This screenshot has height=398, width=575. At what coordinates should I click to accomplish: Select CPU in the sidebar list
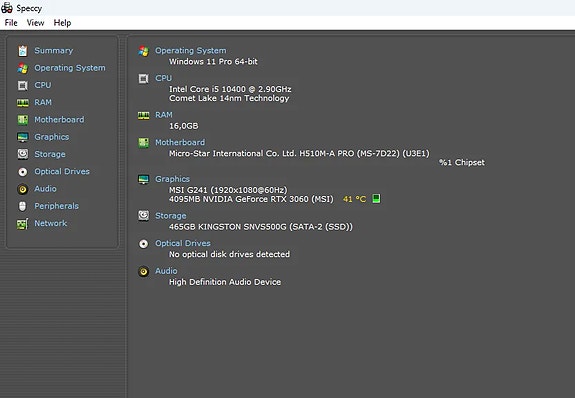[43, 85]
